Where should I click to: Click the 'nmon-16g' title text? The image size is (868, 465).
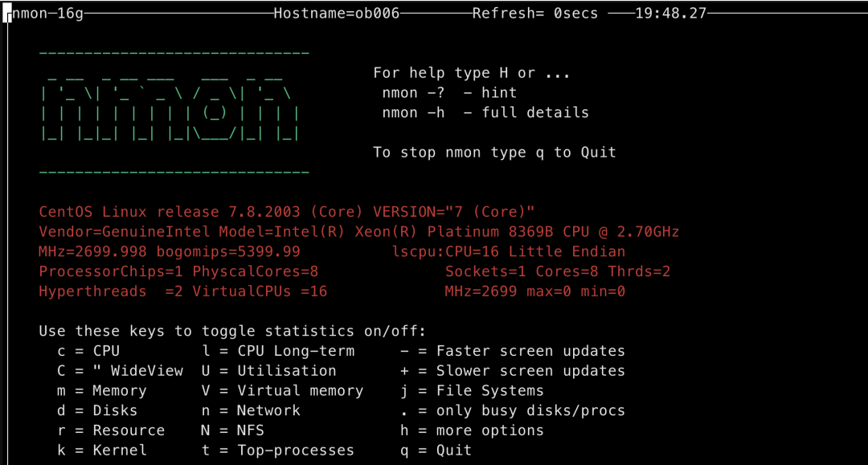click(x=47, y=14)
